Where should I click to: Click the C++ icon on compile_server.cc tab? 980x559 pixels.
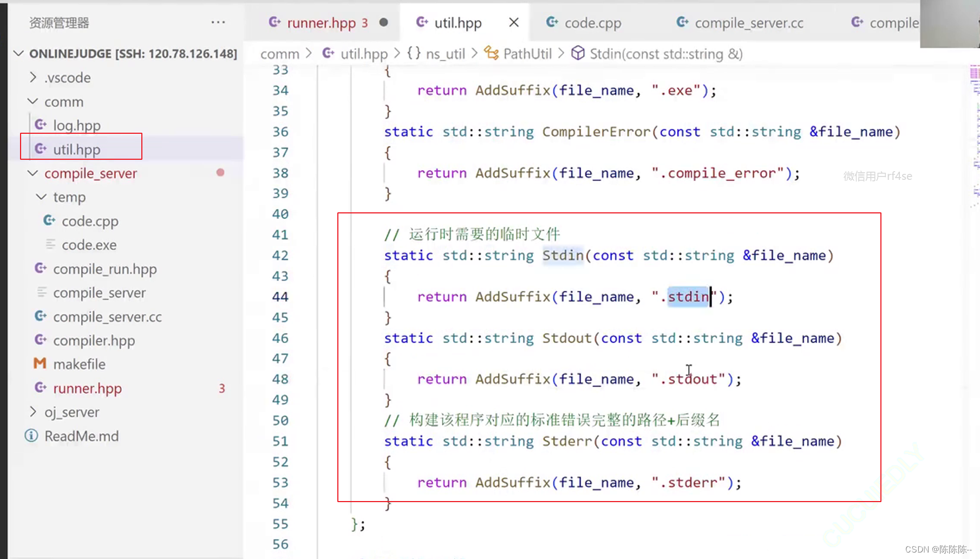coord(683,22)
